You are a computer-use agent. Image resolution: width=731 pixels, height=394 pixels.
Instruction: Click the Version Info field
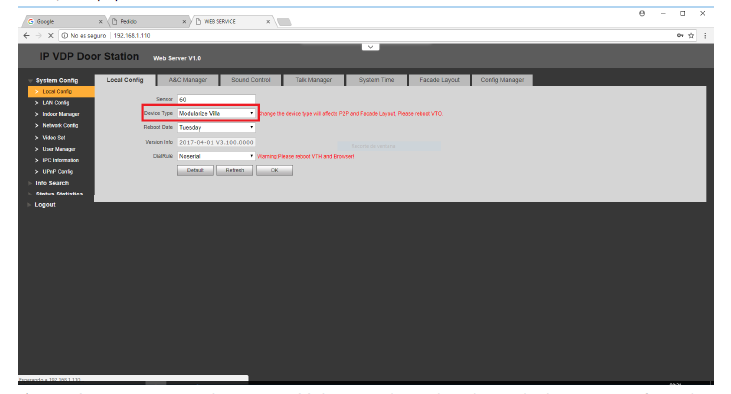216,142
